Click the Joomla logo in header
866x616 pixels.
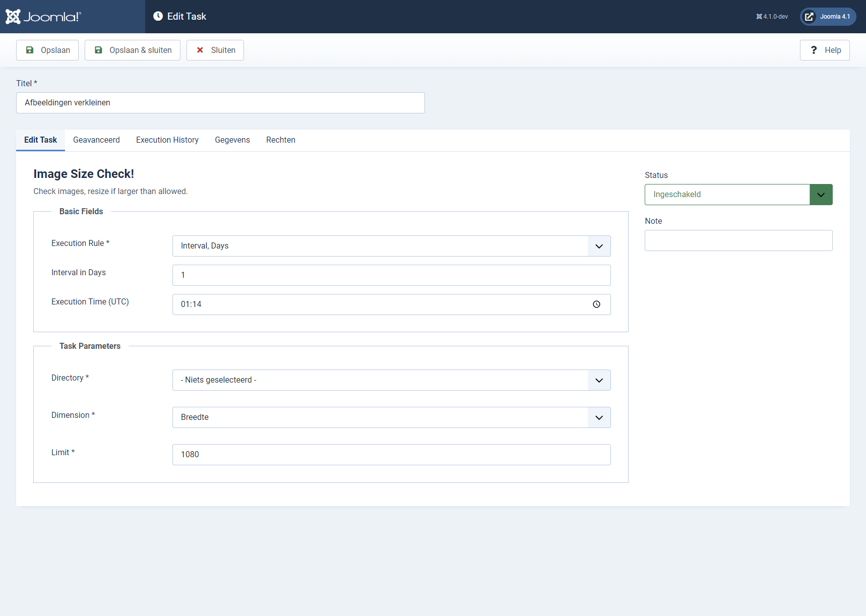point(43,17)
